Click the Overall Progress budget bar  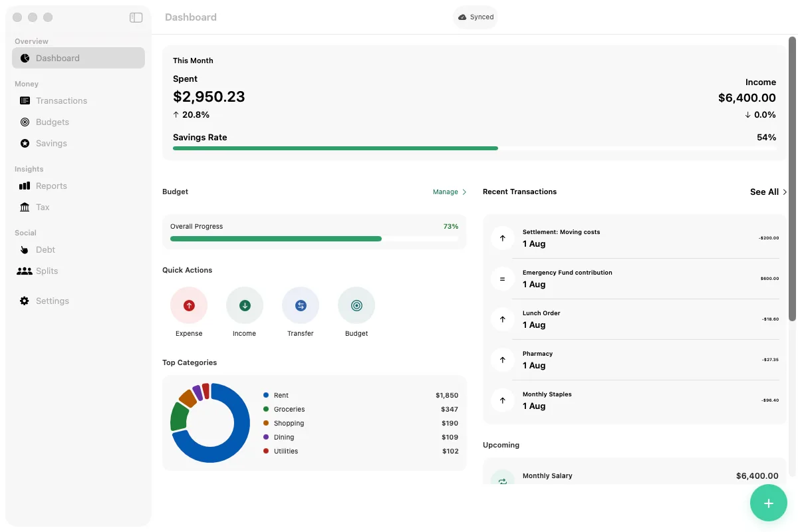point(314,239)
